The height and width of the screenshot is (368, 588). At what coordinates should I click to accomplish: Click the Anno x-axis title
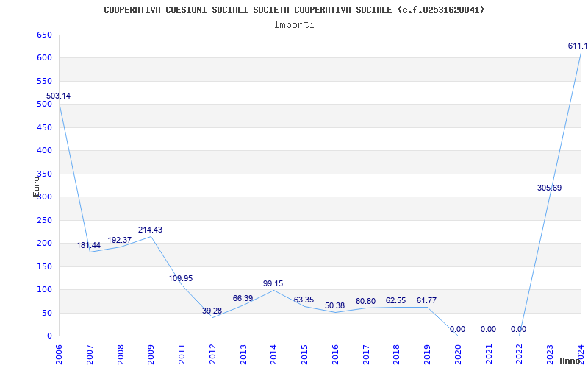point(570,361)
